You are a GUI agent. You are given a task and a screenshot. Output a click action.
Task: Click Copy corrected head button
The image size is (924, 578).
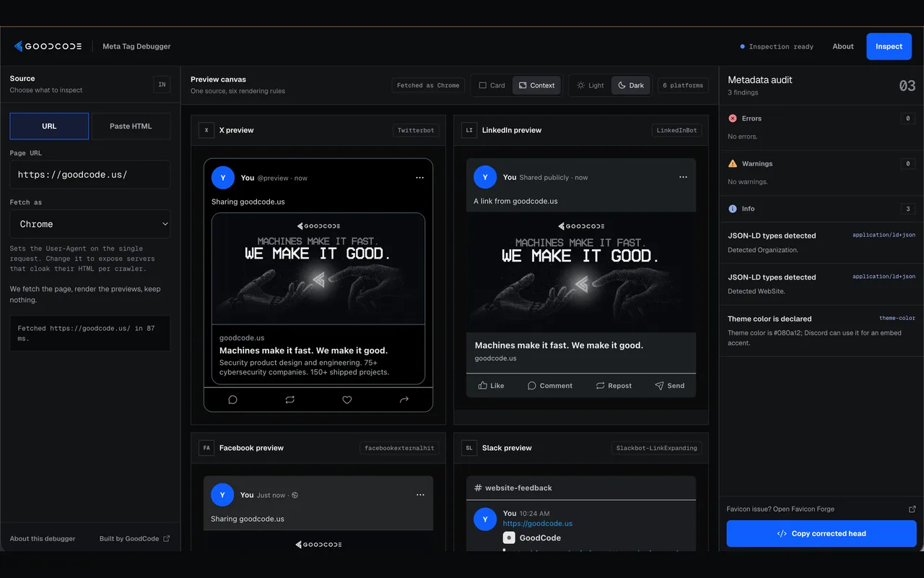821,534
